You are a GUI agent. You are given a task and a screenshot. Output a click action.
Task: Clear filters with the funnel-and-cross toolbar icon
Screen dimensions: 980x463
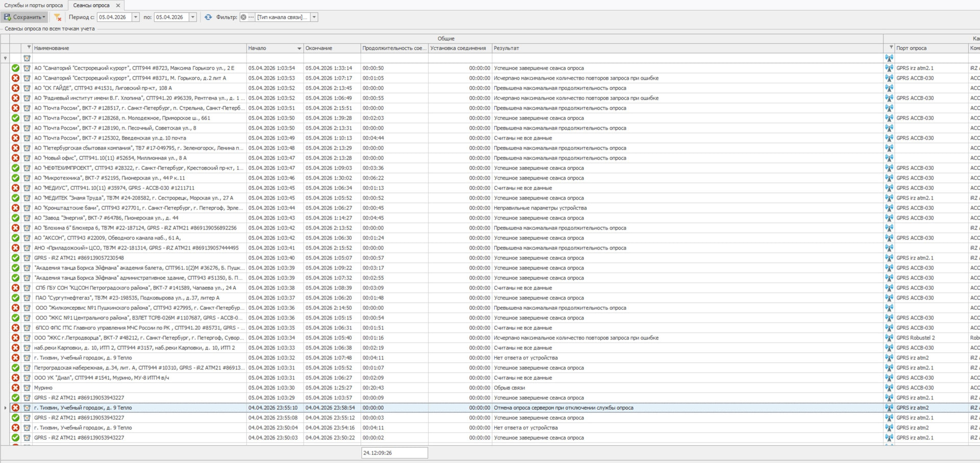(x=58, y=17)
